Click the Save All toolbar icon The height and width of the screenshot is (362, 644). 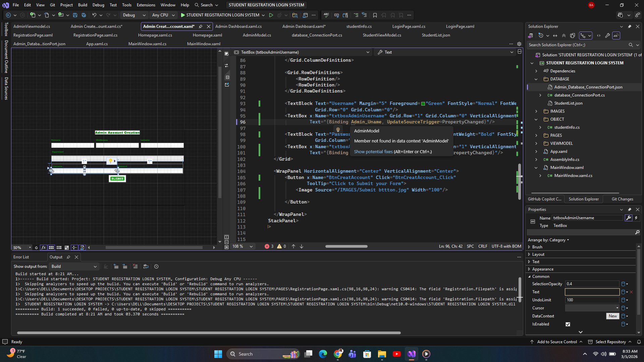tap(84, 15)
